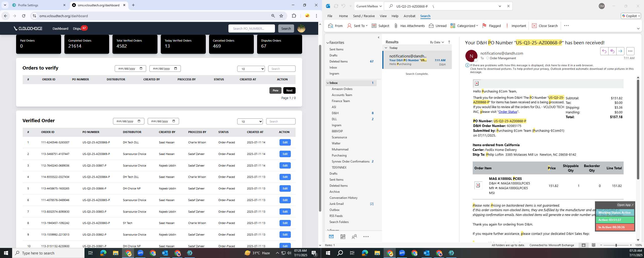Edit order US-Q3-25-00867-P row
The width and height of the screenshot is (644, 258).
pos(285,166)
